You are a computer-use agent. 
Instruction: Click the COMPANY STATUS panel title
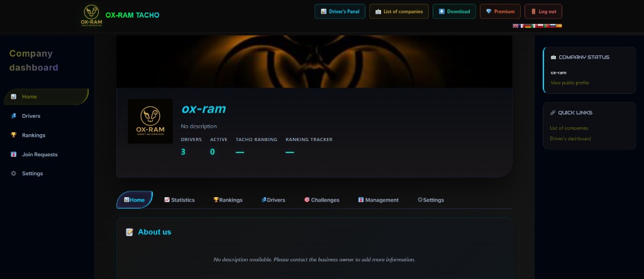584,57
